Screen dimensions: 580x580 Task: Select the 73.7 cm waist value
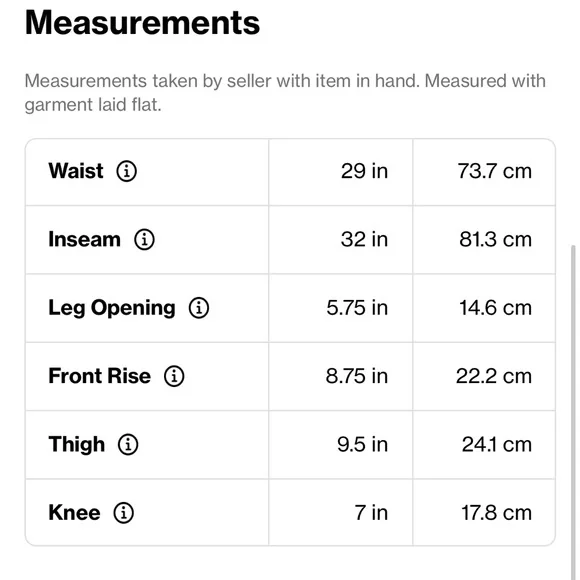[495, 171]
